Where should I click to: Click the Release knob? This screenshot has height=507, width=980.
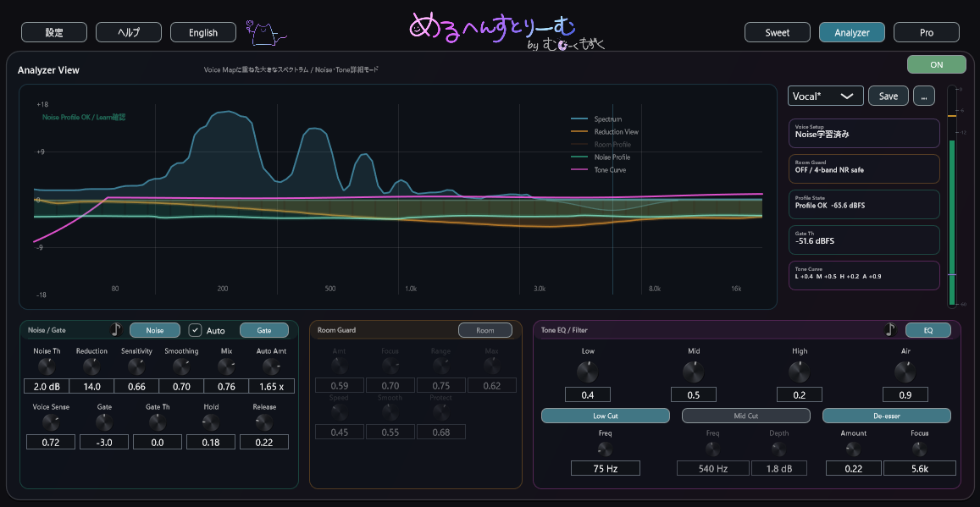[x=264, y=422]
